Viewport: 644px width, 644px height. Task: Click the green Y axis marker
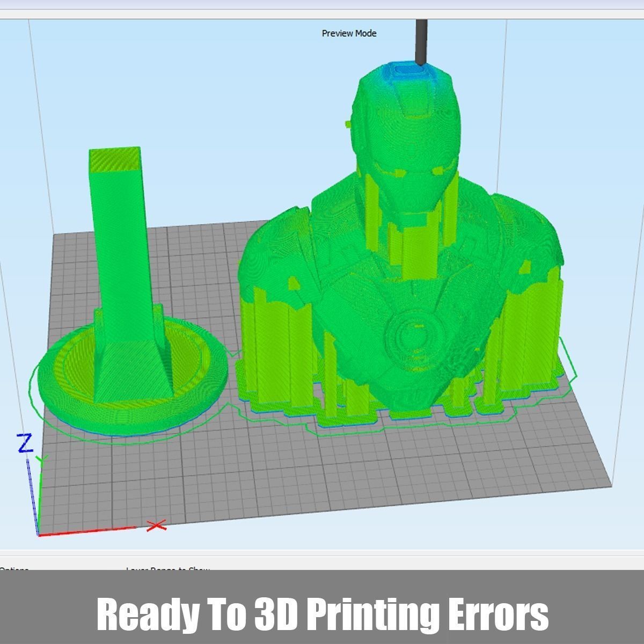(41, 460)
